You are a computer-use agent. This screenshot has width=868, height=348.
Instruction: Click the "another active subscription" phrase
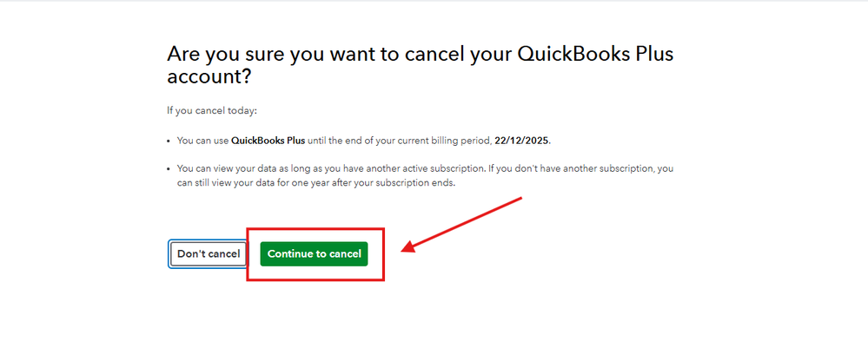tap(345, 168)
